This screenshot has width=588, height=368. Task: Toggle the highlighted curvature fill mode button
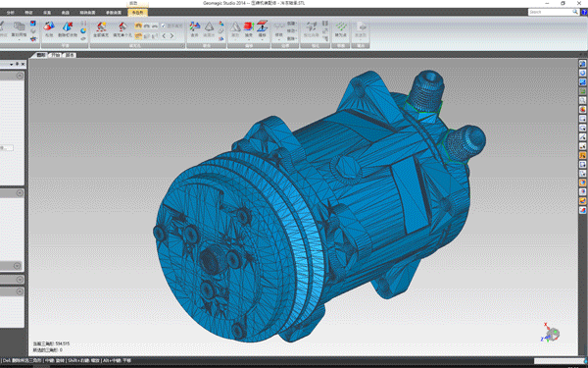pyautogui.click(x=138, y=26)
